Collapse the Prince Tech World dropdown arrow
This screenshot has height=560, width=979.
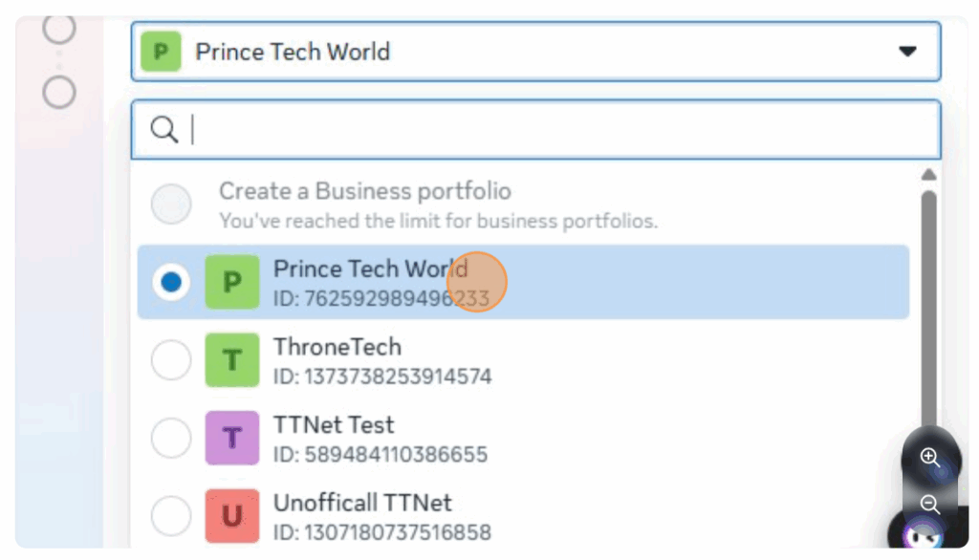pyautogui.click(x=907, y=52)
